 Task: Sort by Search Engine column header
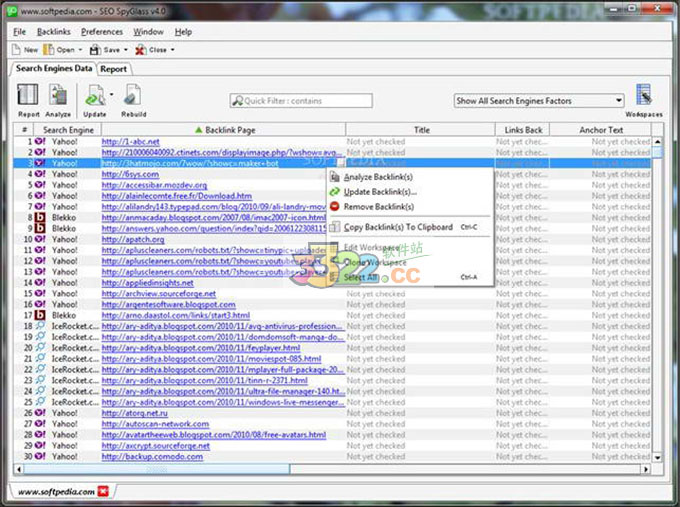click(68, 130)
